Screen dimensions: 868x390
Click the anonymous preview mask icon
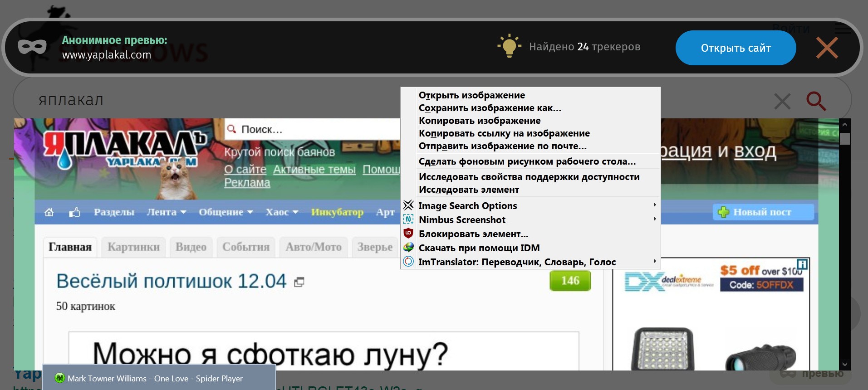(x=32, y=47)
